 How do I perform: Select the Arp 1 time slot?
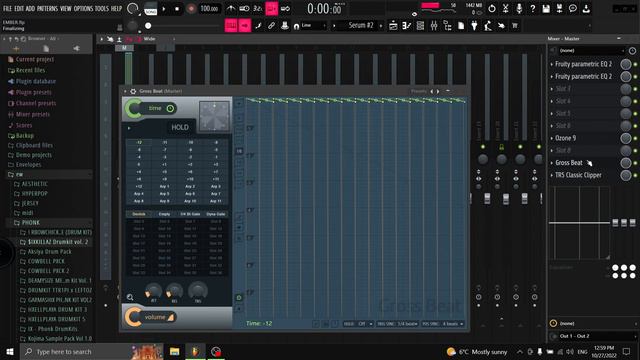click(x=164, y=186)
